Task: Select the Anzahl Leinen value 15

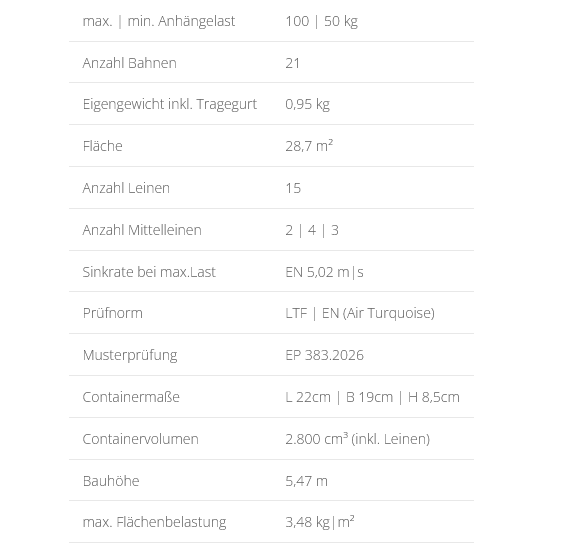Action: [x=293, y=188]
